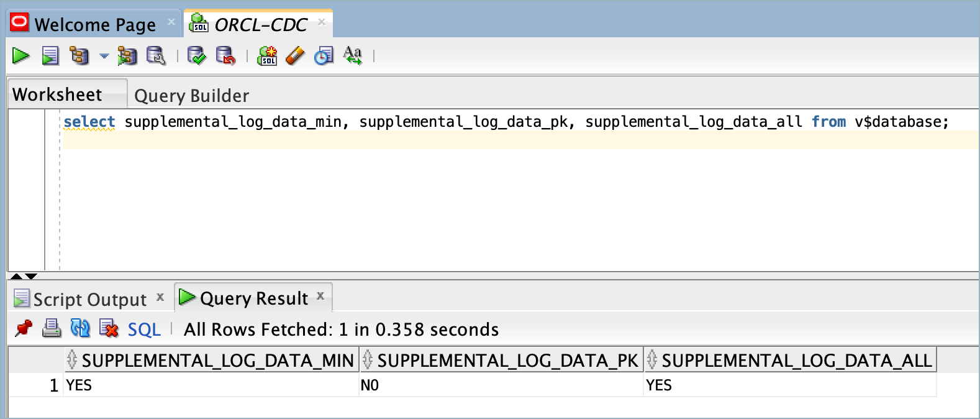Open the Script Output tab
The height and width of the screenshot is (419, 980).
[89, 299]
